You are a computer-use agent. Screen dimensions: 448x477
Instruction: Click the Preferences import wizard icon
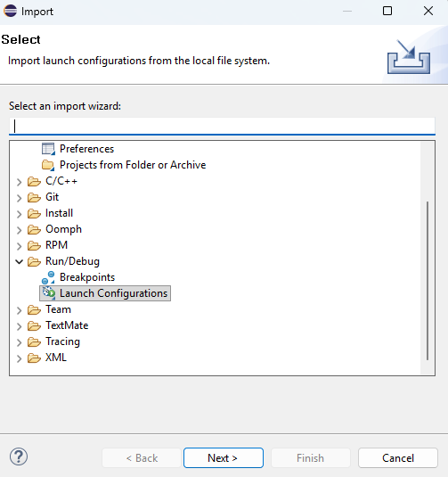(48, 149)
